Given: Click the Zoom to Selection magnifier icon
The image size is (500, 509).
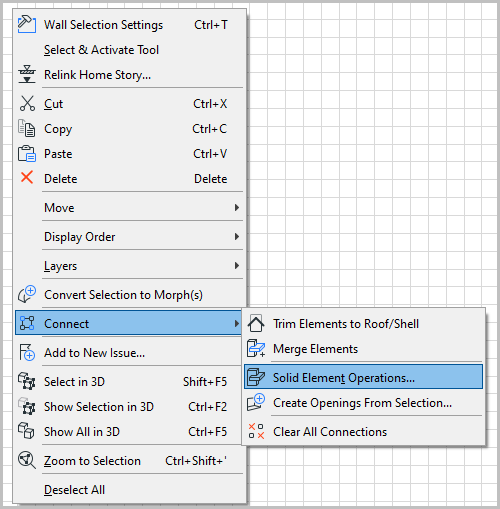Looking at the screenshot, I should click(x=27, y=460).
